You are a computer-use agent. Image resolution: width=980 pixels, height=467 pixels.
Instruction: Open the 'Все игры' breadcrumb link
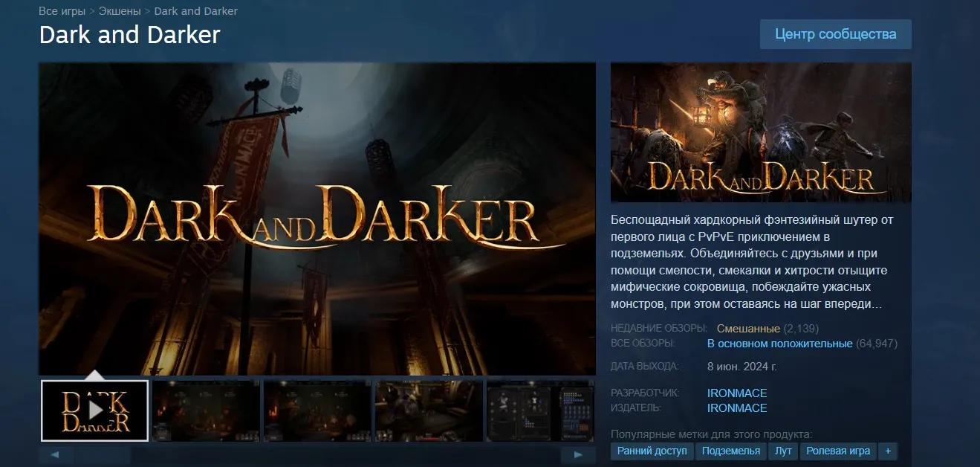tap(62, 11)
